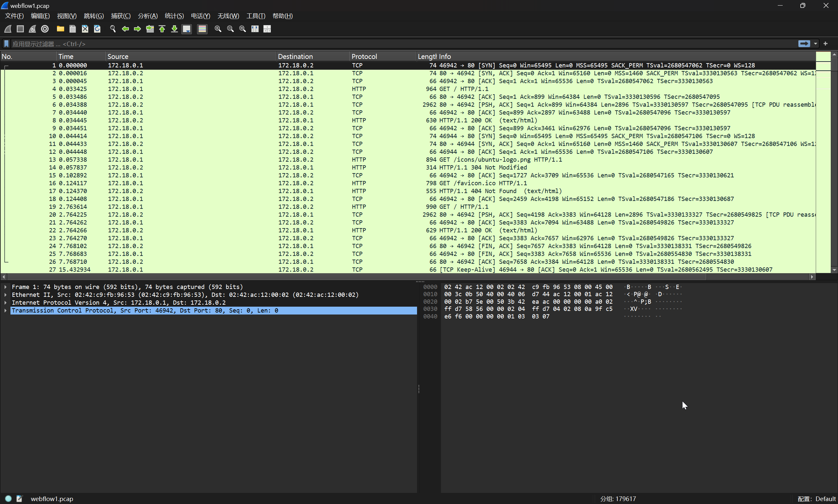Image resolution: width=838 pixels, height=504 pixels.
Task: Open the 跳转(G) menu
Action: 94,16
